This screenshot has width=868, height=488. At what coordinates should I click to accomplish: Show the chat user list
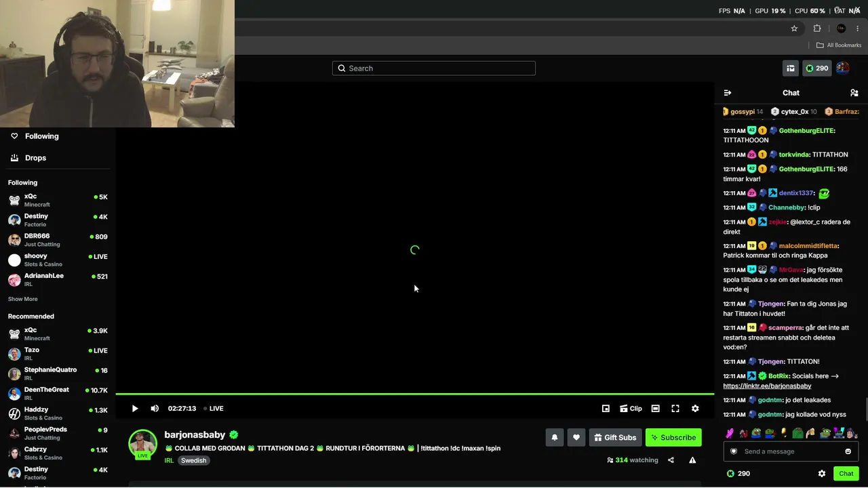854,93
